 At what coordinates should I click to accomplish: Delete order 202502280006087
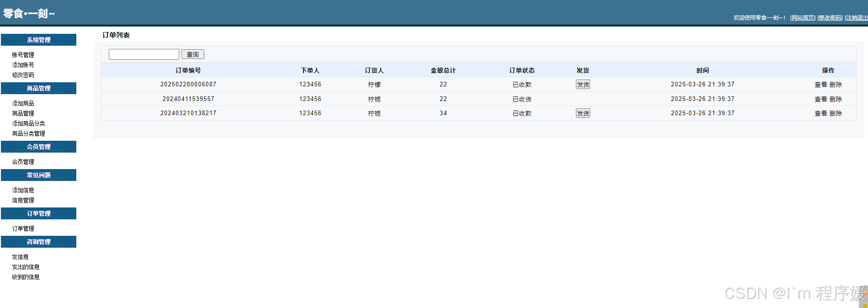coord(836,85)
